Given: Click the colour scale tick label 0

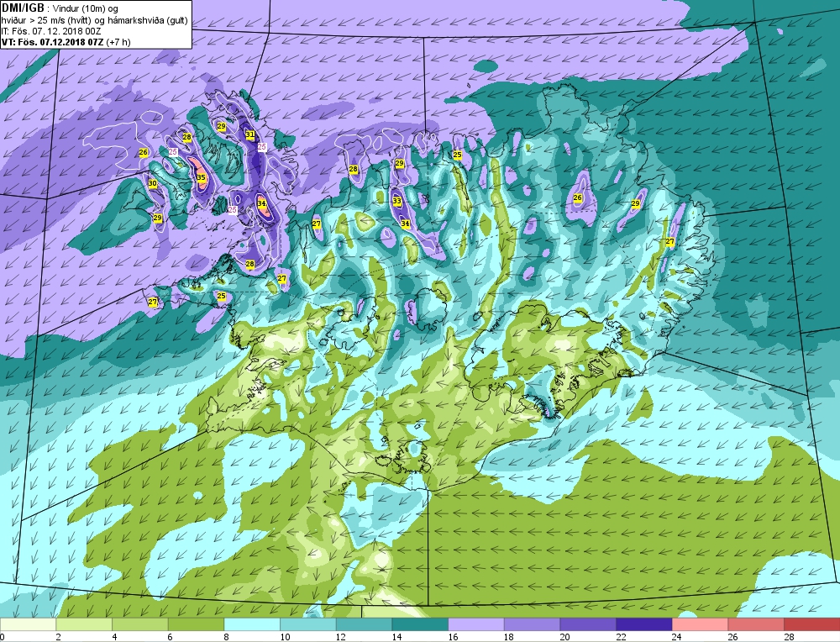Looking at the screenshot, I should pos(3,637).
